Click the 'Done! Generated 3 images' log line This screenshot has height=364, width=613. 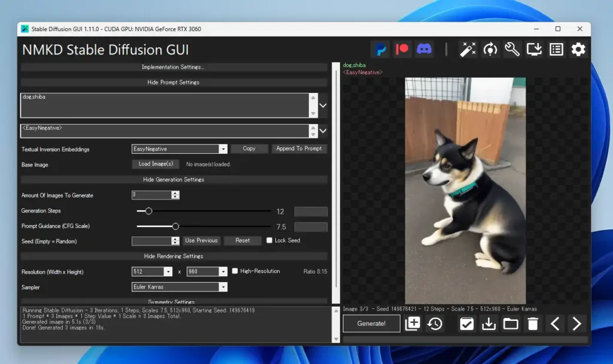point(63,327)
